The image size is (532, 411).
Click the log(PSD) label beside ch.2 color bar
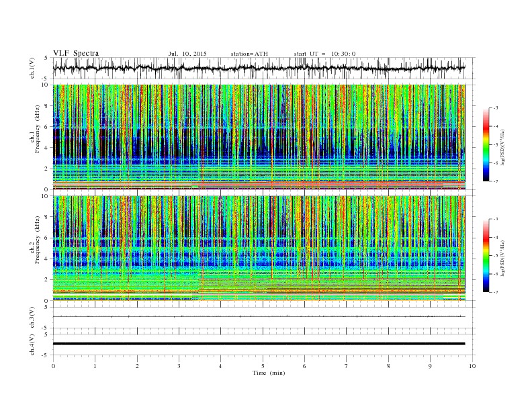(x=503, y=258)
